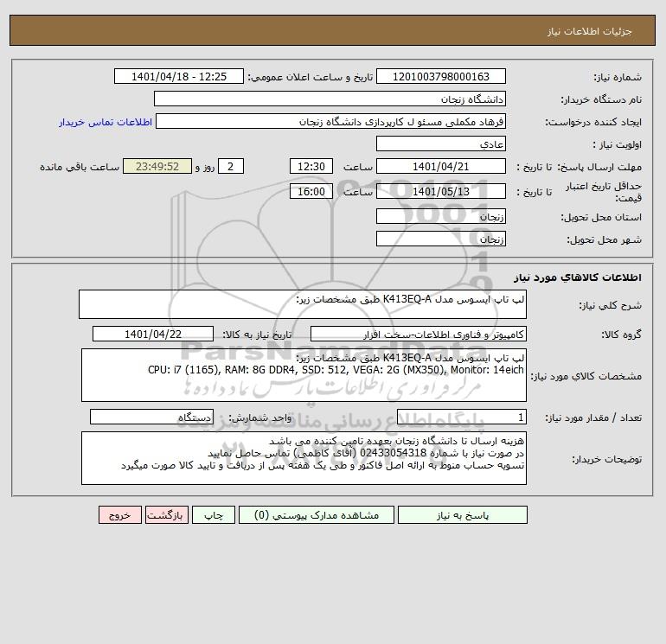Click the پاسخ به نیاز button
Viewport: 666px width, 644px height.
tap(463, 515)
